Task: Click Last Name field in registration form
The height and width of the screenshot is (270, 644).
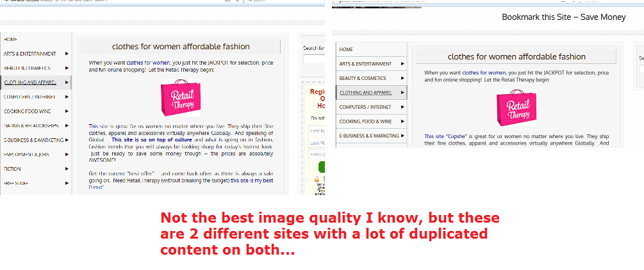Action: [x=317, y=143]
